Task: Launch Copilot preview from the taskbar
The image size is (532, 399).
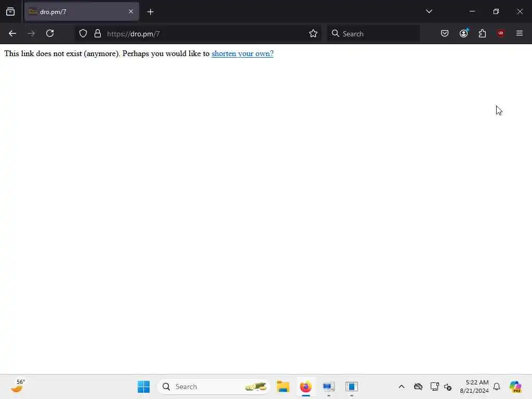Action: tap(515, 387)
